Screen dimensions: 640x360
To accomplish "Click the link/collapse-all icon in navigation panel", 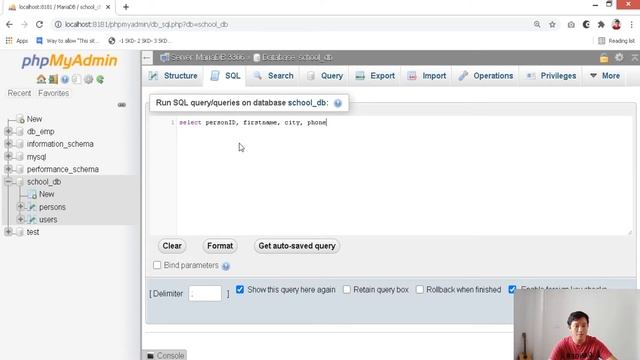I will point(122,105).
